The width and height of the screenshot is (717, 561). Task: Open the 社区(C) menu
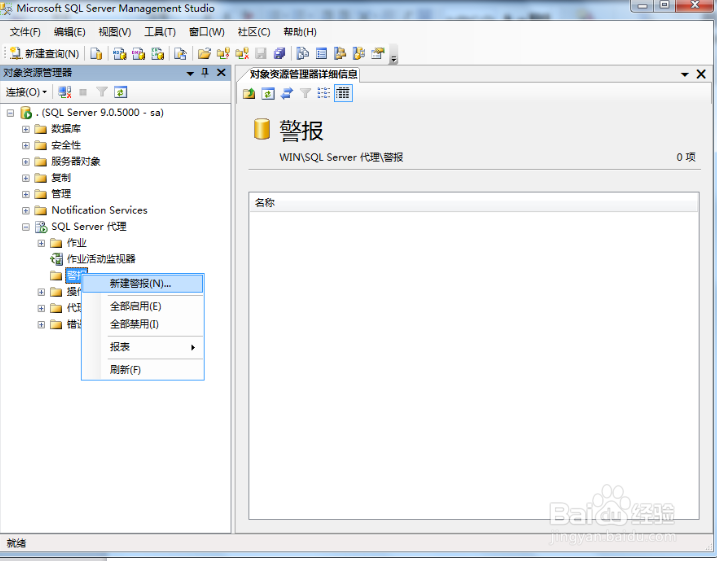tap(254, 32)
